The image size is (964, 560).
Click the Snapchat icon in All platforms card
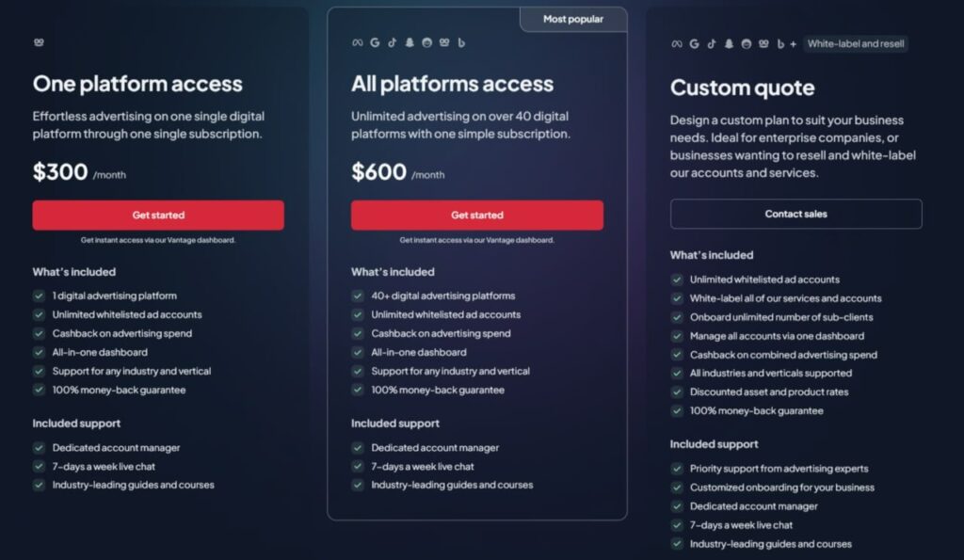pyautogui.click(x=410, y=42)
